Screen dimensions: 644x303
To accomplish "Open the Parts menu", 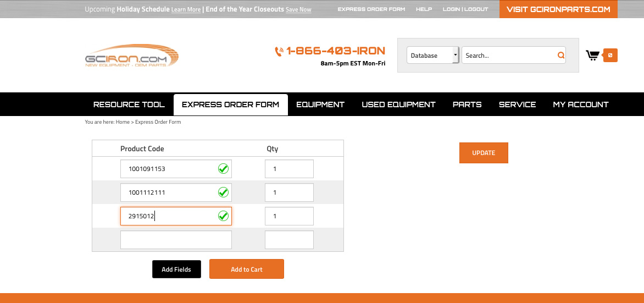I will tap(467, 104).
